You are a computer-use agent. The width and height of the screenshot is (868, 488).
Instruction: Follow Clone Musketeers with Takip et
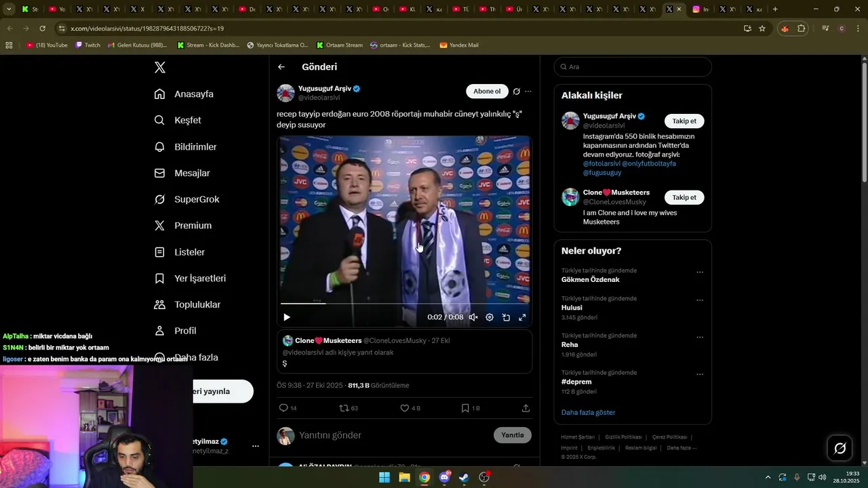[x=684, y=197]
